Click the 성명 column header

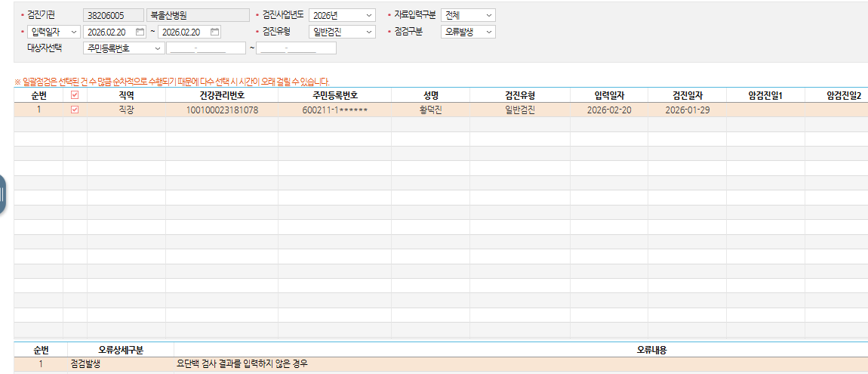430,95
